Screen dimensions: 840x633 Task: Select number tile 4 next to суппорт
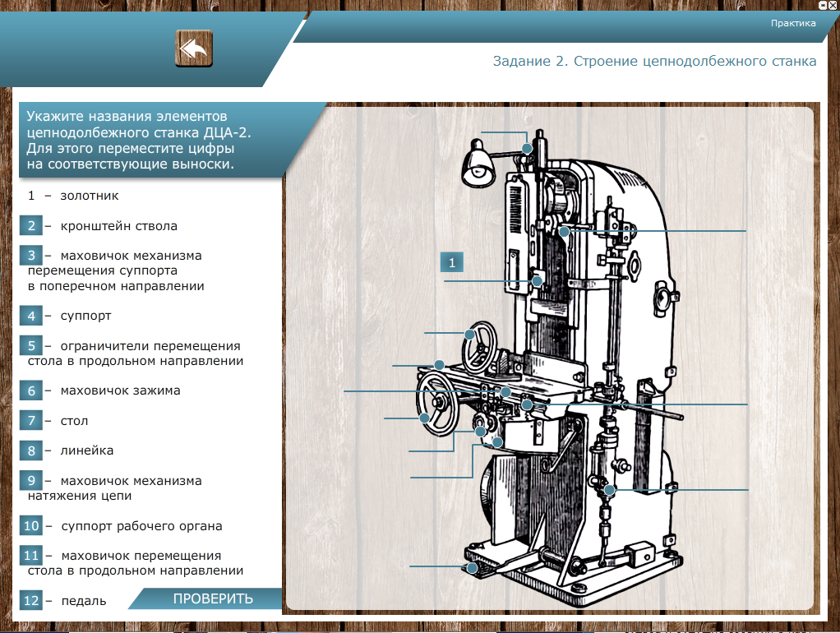coord(31,316)
